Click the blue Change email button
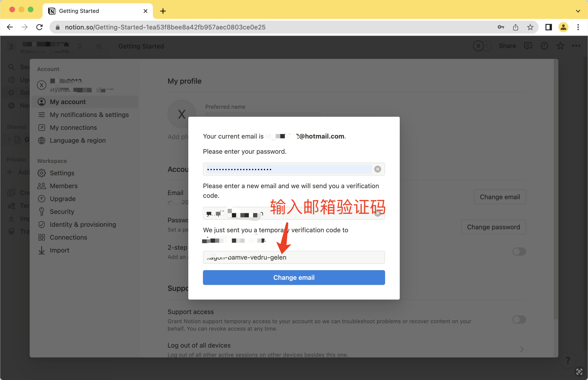 coord(294,277)
